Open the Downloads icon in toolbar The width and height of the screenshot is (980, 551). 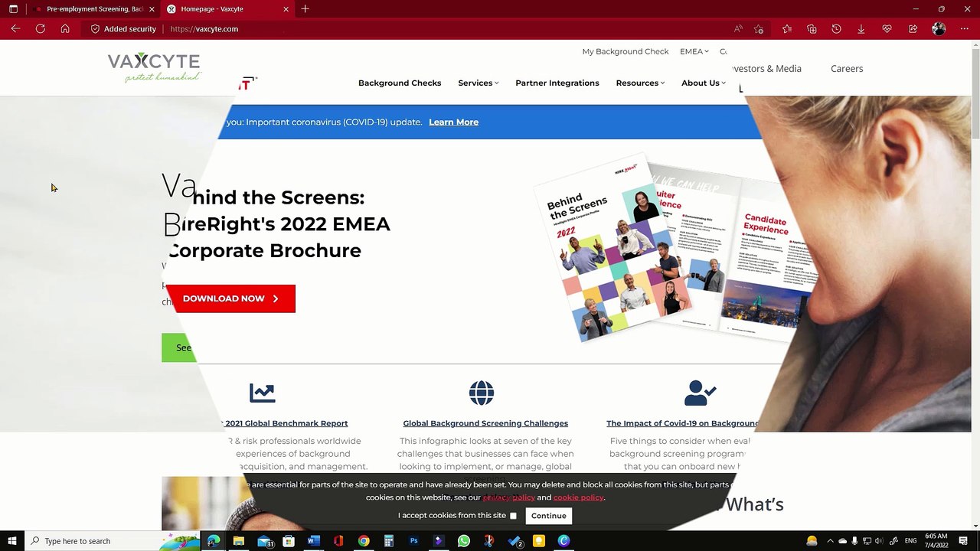point(861,29)
